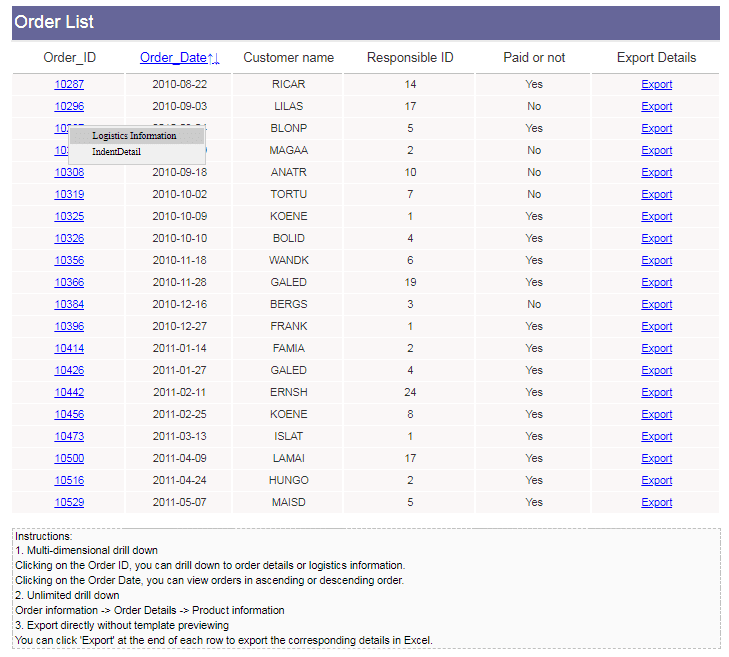
Task: Select the date cell 2011-05-07
Action: (x=179, y=502)
